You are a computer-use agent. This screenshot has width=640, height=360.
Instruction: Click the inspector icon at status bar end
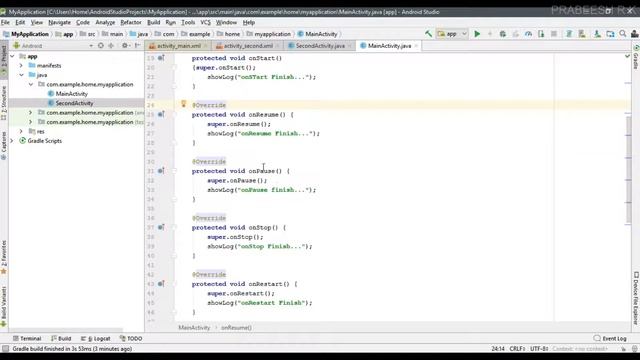[635, 349]
